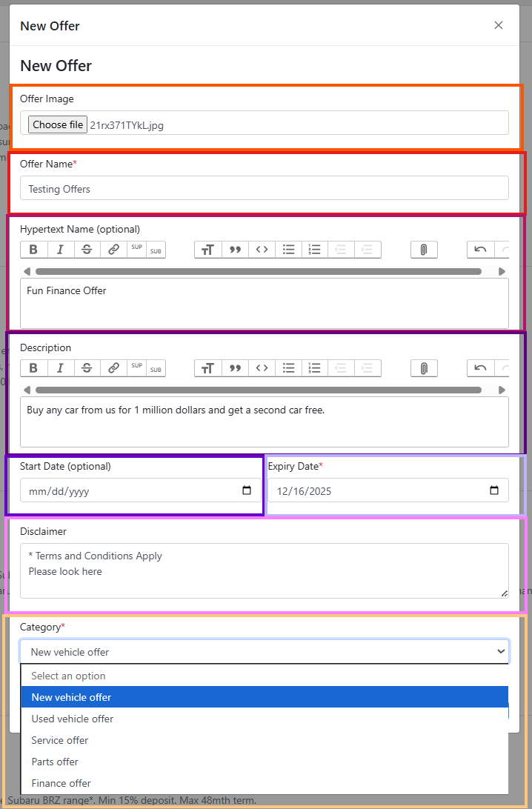Open the Expiry Date calendar picker
The image size is (532, 809).
coord(494,490)
